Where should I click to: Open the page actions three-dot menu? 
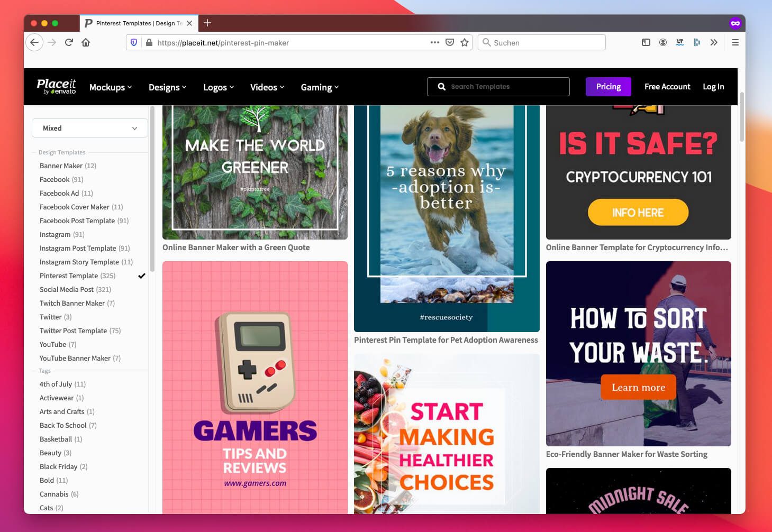(435, 42)
